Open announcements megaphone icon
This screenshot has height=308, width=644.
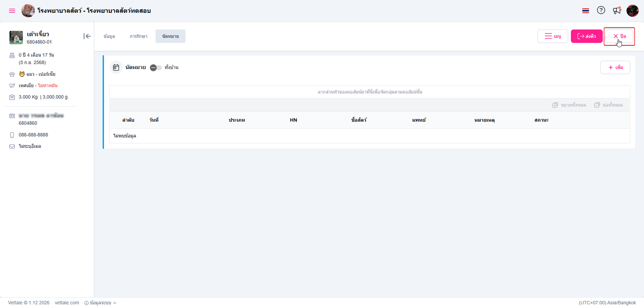[617, 10]
